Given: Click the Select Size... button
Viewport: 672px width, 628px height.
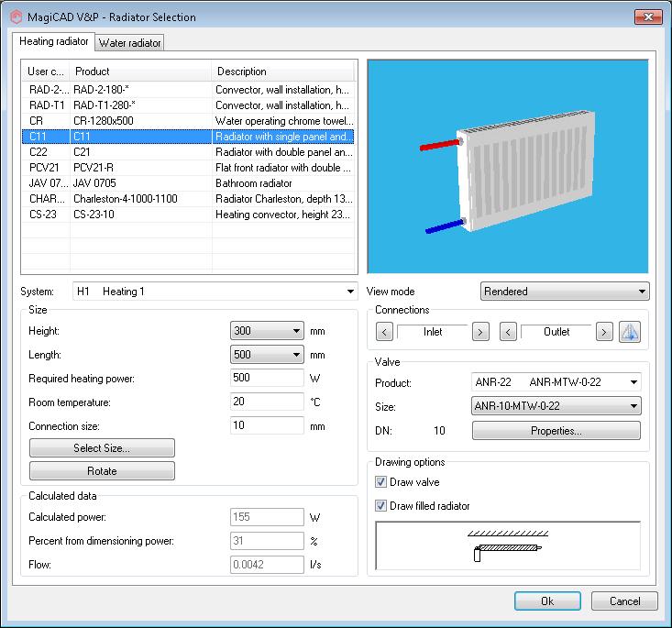Looking at the screenshot, I should [x=102, y=448].
